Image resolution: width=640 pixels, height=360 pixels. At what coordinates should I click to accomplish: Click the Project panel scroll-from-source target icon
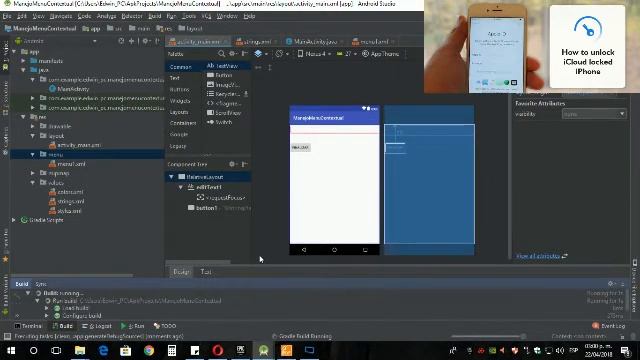point(121,41)
